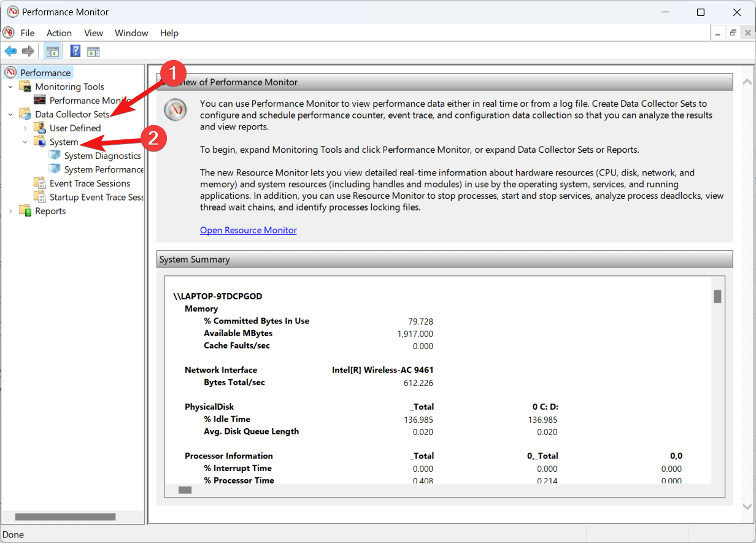Click the Back arrow toolbar icon
This screenshot has width=756, height=543.
tap(10, 51)
